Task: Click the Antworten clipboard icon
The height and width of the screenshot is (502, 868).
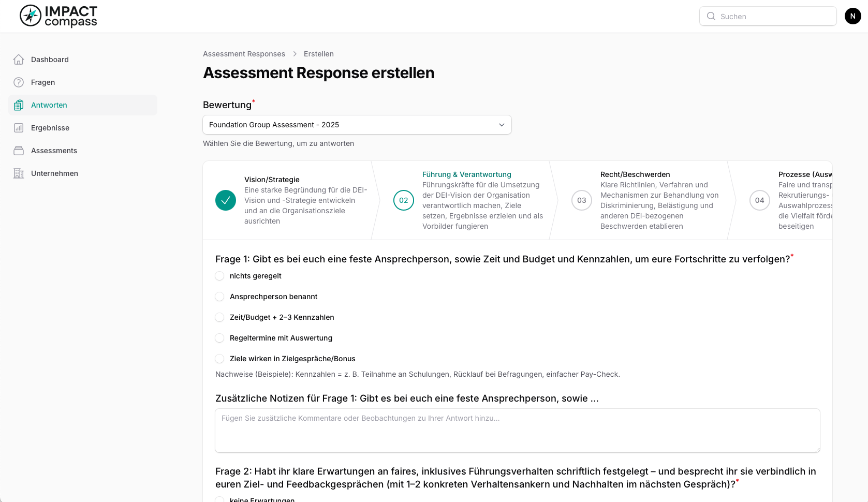Action: [x=19, y=105]
